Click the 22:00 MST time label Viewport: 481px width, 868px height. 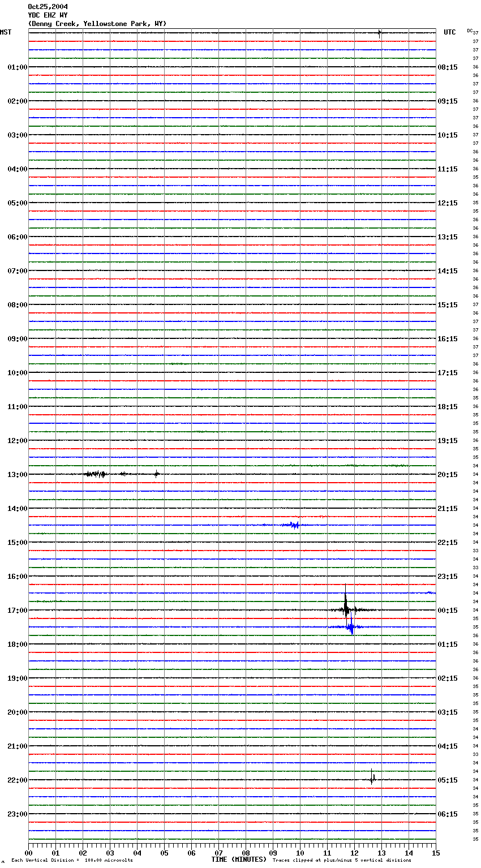18,780
